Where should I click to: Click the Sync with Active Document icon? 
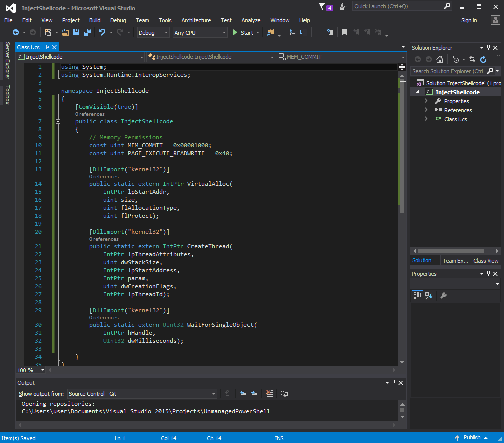pos(471,59)
